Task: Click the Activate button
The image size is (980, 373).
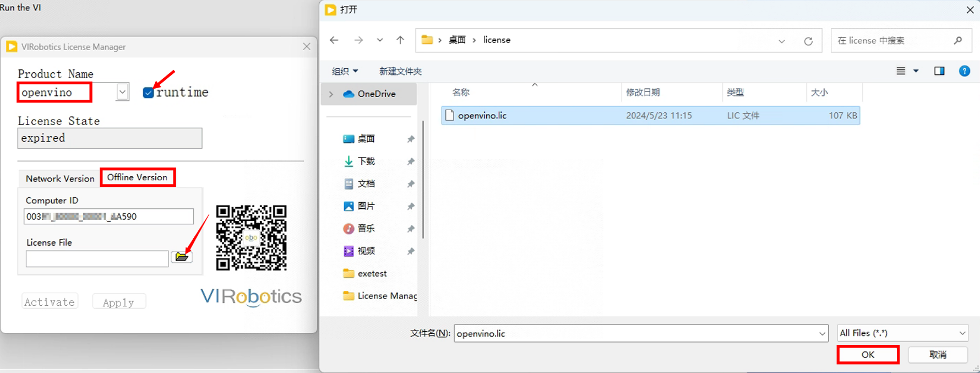Action: (50, 302)
